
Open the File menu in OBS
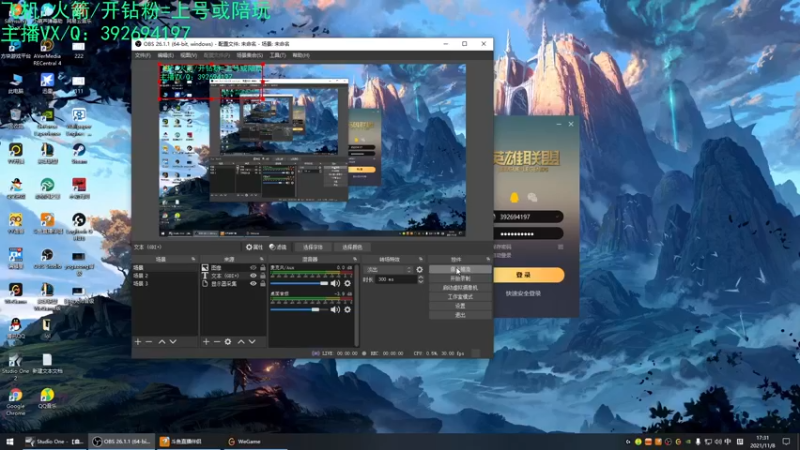142,55
